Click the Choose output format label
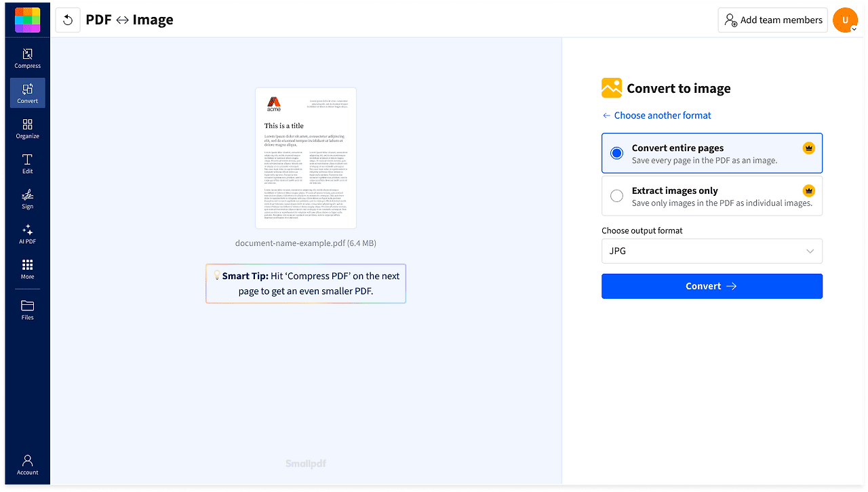 click(x=642, y=230)
